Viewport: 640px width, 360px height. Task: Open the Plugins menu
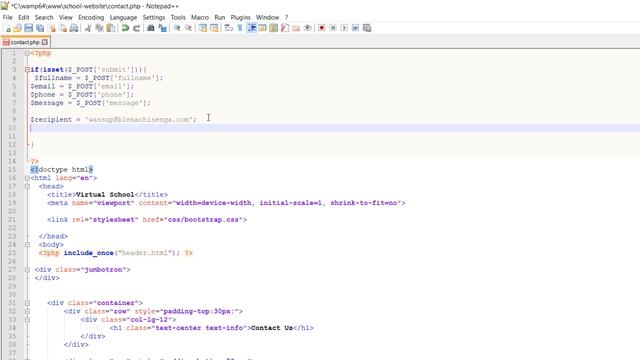pyautogui.click(x=240, y=17)
